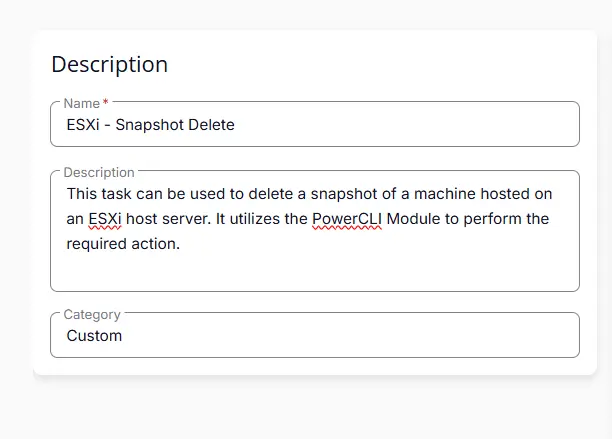Click the "Description" card heading

[x=109, y=65]
